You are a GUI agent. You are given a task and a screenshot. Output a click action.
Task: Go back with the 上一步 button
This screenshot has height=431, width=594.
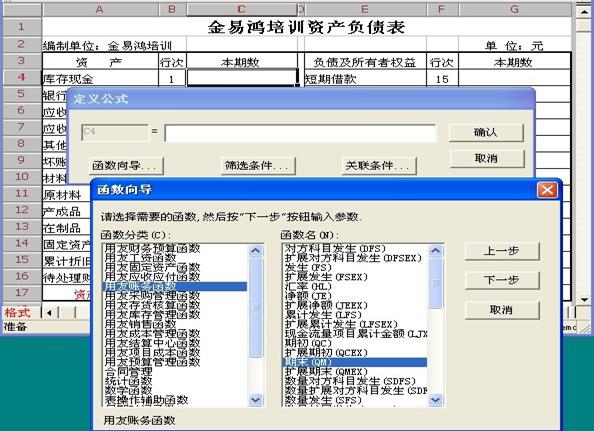coord(502,251)
